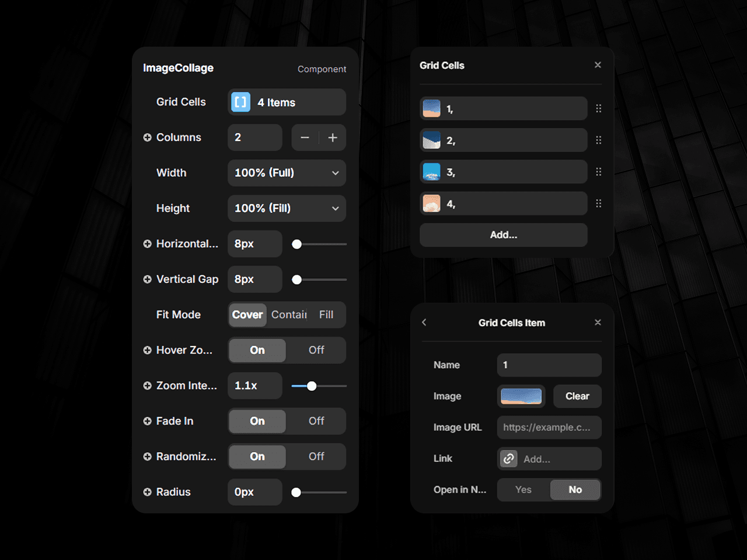Grab the drag handle for grid cell 3
747x560 pixels.
[x=598, y=171]
